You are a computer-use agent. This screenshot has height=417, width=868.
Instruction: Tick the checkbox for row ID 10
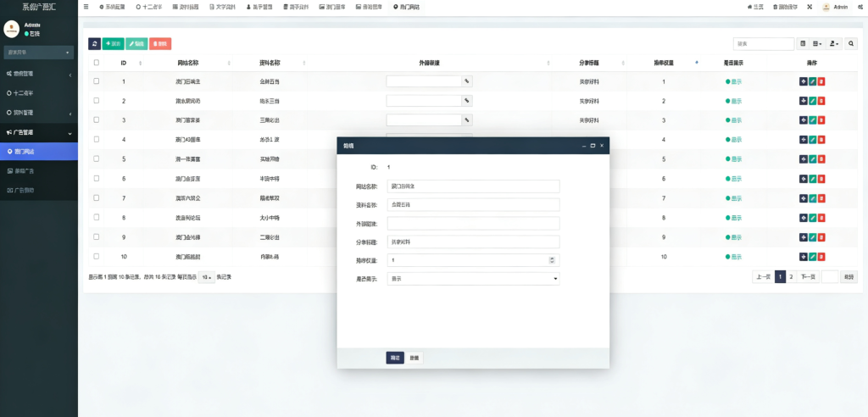[97, 256]
